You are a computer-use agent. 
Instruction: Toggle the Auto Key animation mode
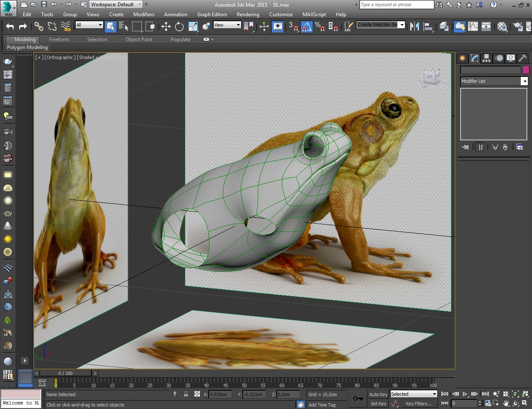coord(378,394)
